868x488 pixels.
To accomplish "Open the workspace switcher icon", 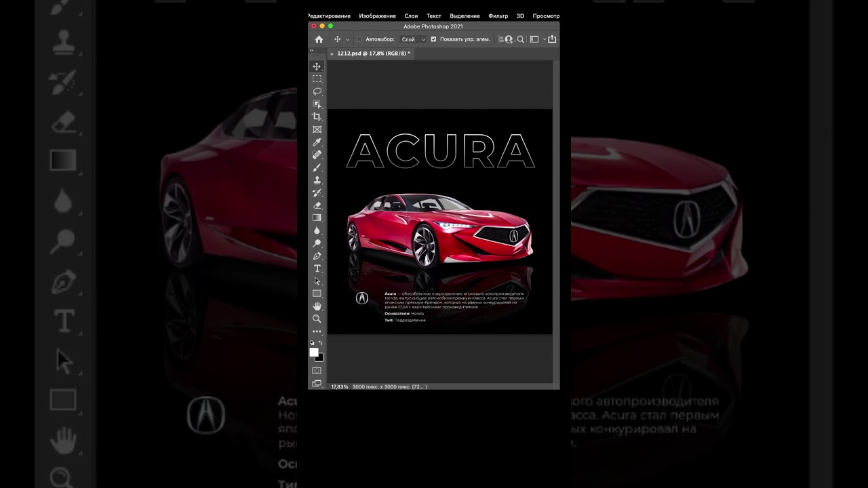I will coord(534,39).
